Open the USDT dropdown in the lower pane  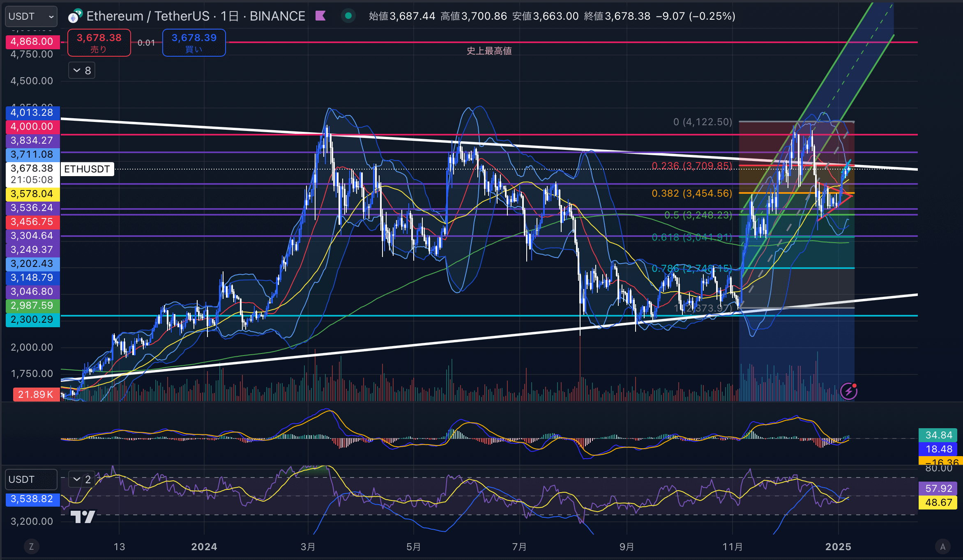(x=31, y=480)
